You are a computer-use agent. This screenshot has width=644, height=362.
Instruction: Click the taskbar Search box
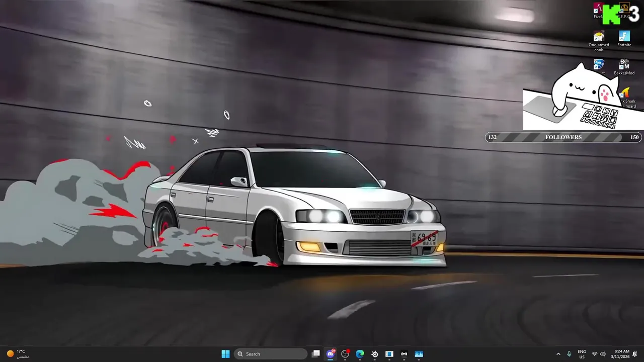pyautogui.click(x=271, y=354)
